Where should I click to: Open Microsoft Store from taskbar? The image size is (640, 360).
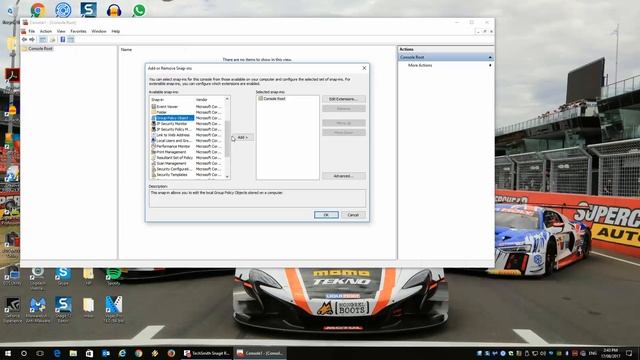click(x=89, y=353)
